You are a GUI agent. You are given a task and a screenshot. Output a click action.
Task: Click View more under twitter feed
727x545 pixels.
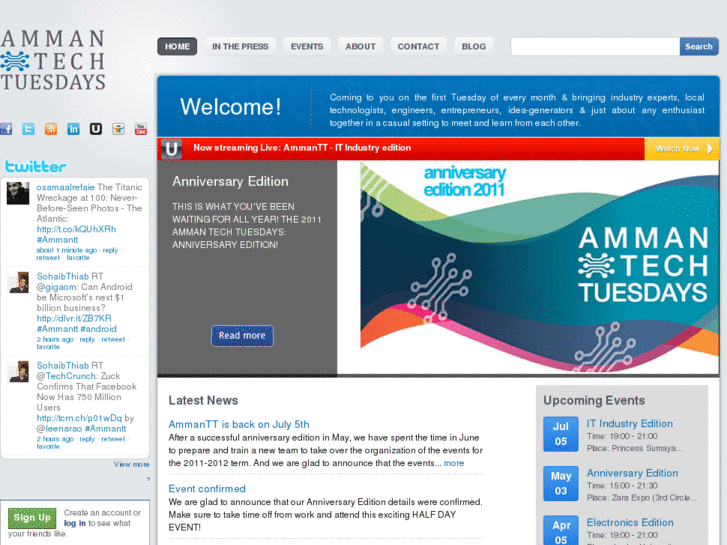tap(132, 464)
